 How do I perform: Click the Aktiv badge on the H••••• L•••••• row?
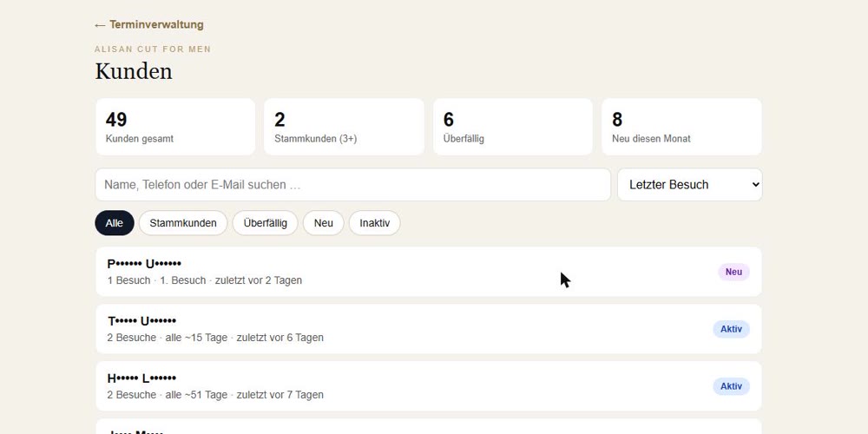731,386
